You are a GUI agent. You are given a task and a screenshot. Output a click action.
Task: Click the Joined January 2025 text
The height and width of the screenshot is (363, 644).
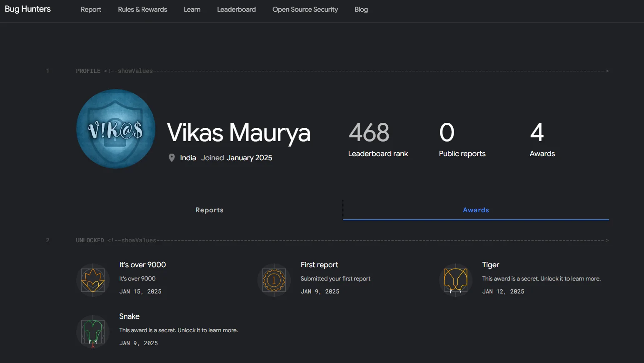pos(237,158)
